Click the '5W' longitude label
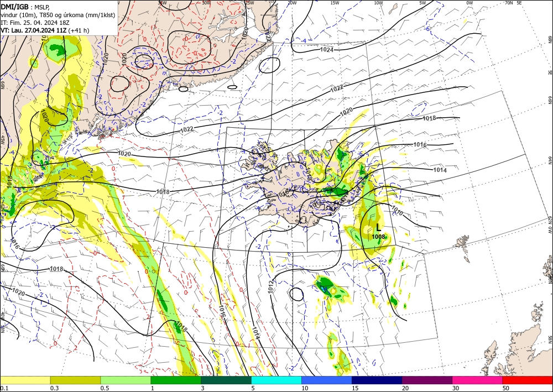The width and height of the screenshot is (553, 392). 422,3
